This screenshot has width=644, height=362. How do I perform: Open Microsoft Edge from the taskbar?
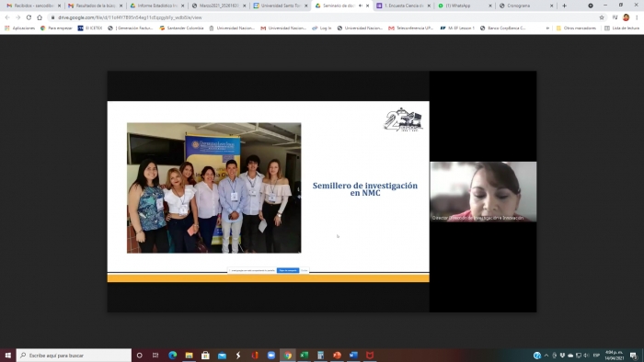(x=173, y=355)
